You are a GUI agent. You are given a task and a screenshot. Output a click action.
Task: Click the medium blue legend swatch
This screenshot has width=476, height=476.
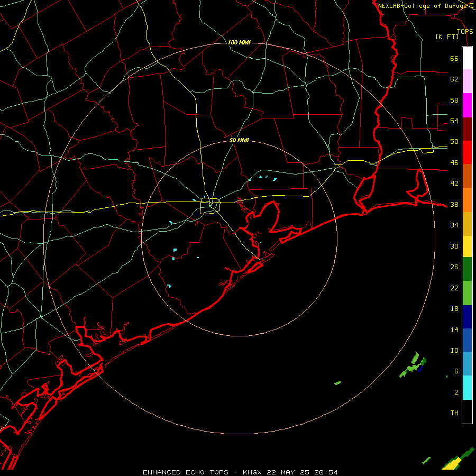pyautogui.click(x=467, y=340)
